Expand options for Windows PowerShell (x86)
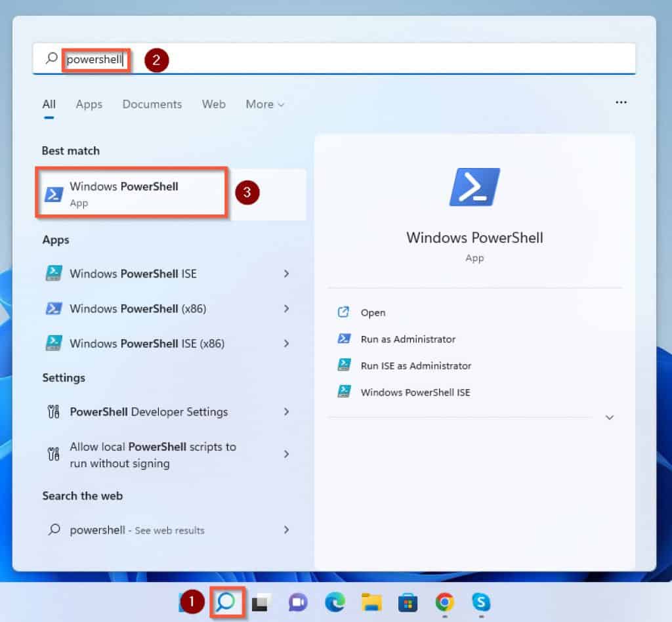 click(x=286, y=308)
